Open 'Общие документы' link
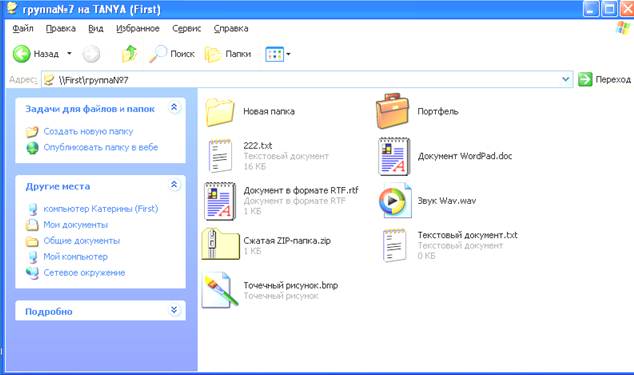Viewport: 634px width, 375px height. pyautogui.click(x=82, y=241)
